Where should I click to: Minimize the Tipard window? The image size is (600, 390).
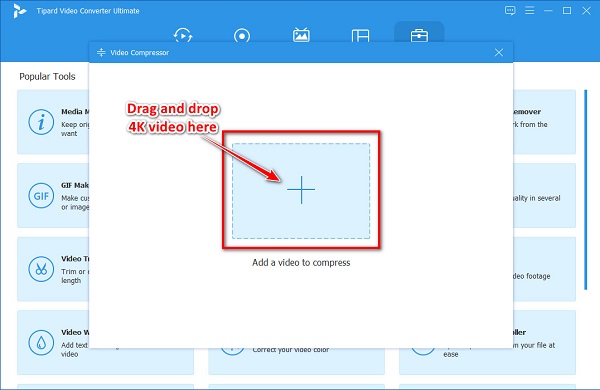pos(548,11)
